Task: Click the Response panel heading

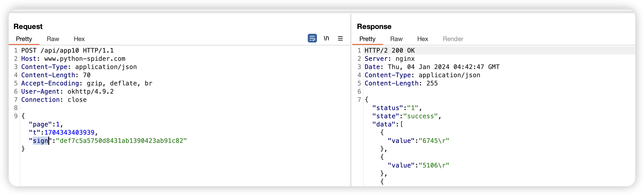Action: 374,27
